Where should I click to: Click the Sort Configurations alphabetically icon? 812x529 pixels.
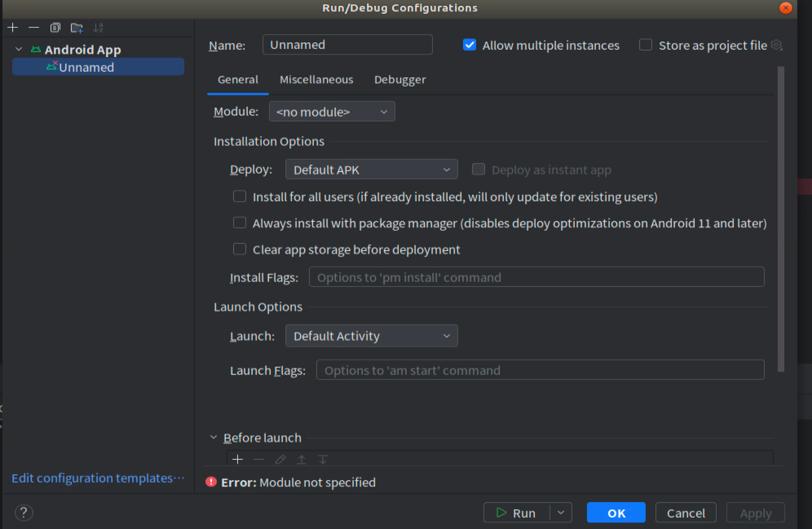98,28
